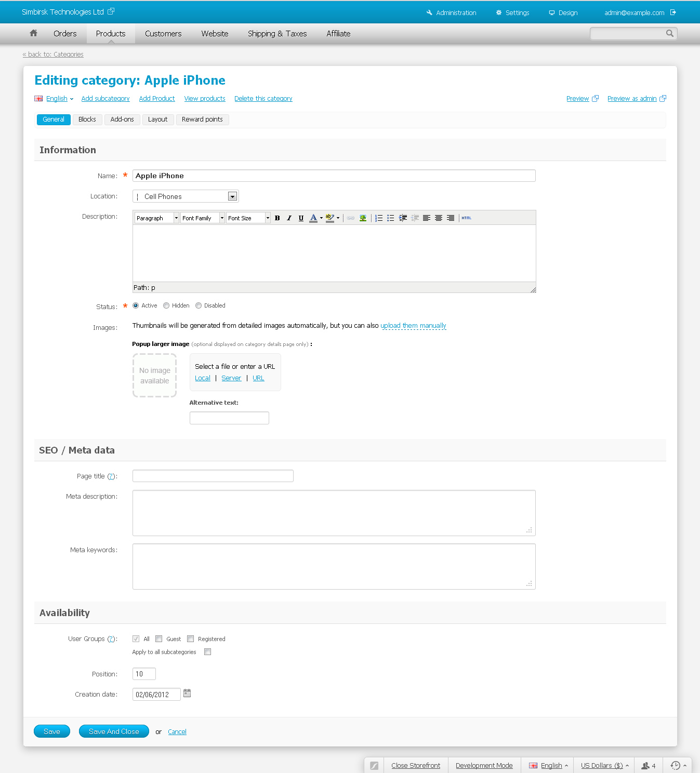Insert numbered list in editor
700x773 pixels.
click(x=379, y=218)
